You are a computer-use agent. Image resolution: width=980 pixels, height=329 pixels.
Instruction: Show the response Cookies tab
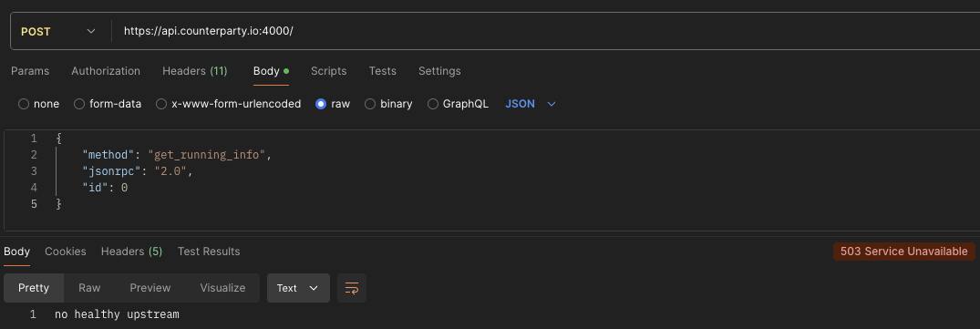tap(66, 251)
